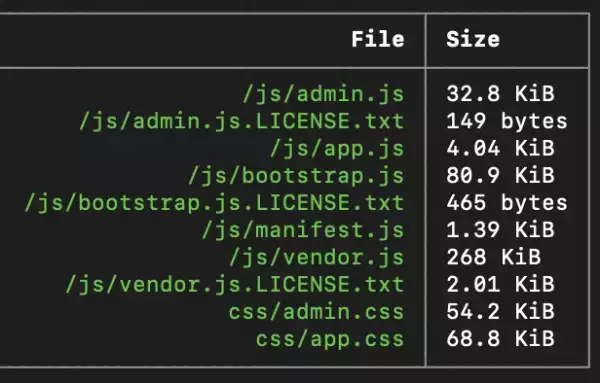This screenshot has width=600, height=383.
Task: Click the 1.39 KiB size value
Action: [x=501, y=230]
